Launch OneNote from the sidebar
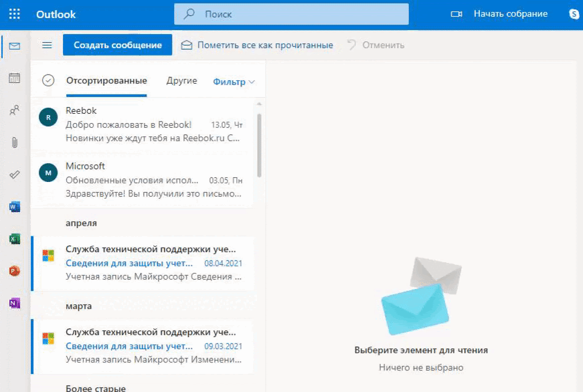Screen dimensions: 583x392 (15, 303)
